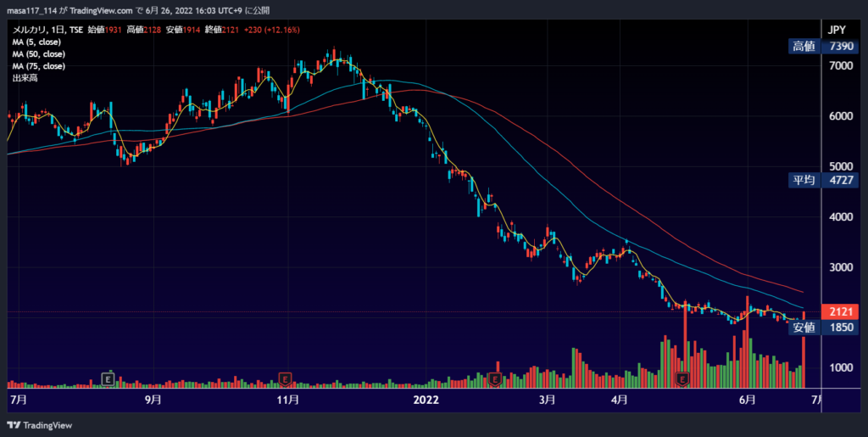Click the 安値 1850 price label
Image resolution: width=868 pixels, height=437 pixels.
click(823, 328)
